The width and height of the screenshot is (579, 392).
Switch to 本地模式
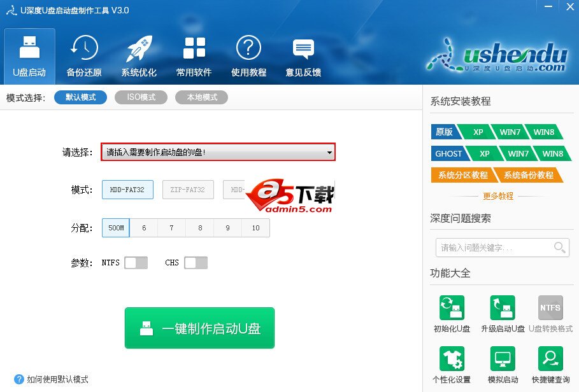201,97
